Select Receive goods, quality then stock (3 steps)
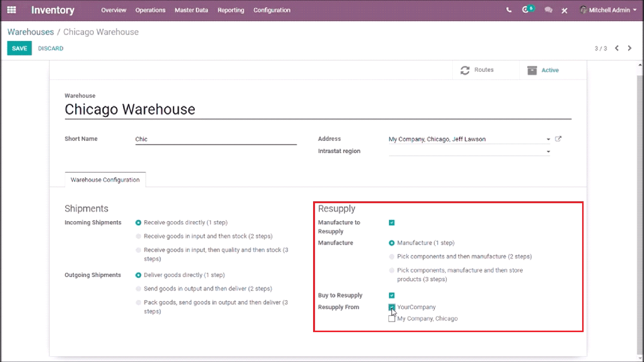 point(139,250)
